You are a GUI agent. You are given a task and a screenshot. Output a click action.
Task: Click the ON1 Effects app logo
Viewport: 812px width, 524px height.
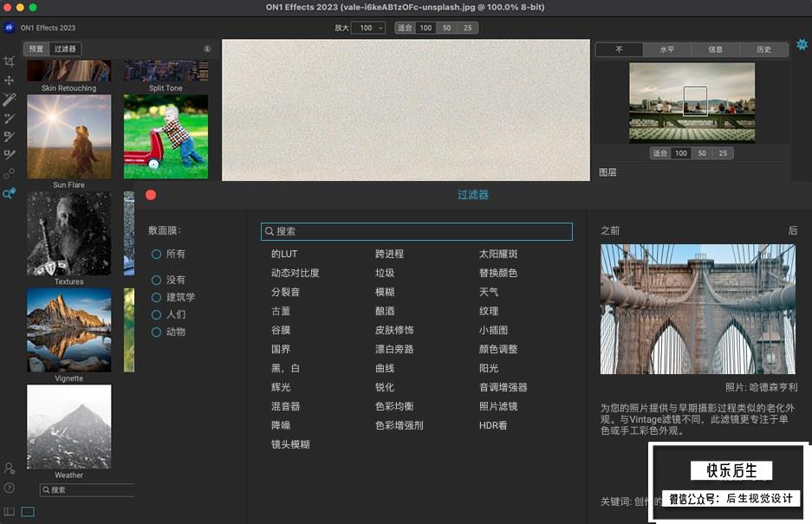[x=10, y=28]
